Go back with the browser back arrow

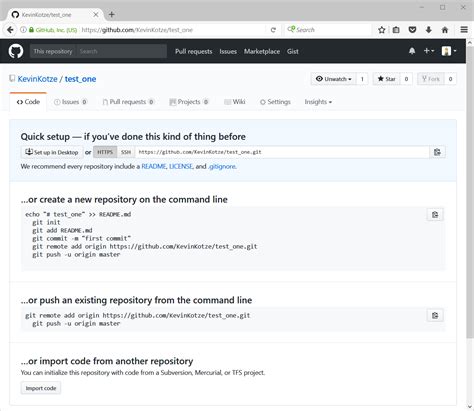tap(10, 30)
